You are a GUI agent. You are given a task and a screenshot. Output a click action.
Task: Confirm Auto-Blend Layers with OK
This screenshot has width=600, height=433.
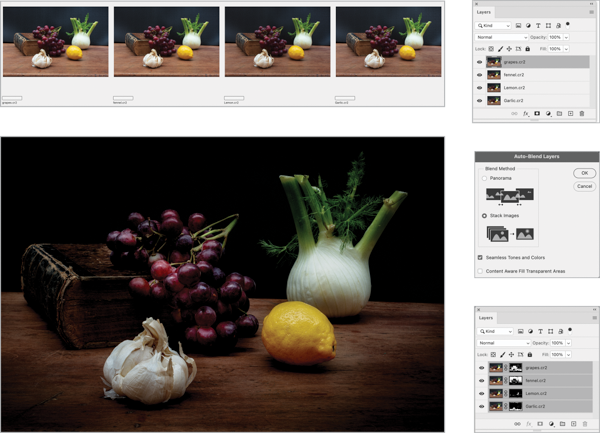pyautogui.click(x=585, y=173)
